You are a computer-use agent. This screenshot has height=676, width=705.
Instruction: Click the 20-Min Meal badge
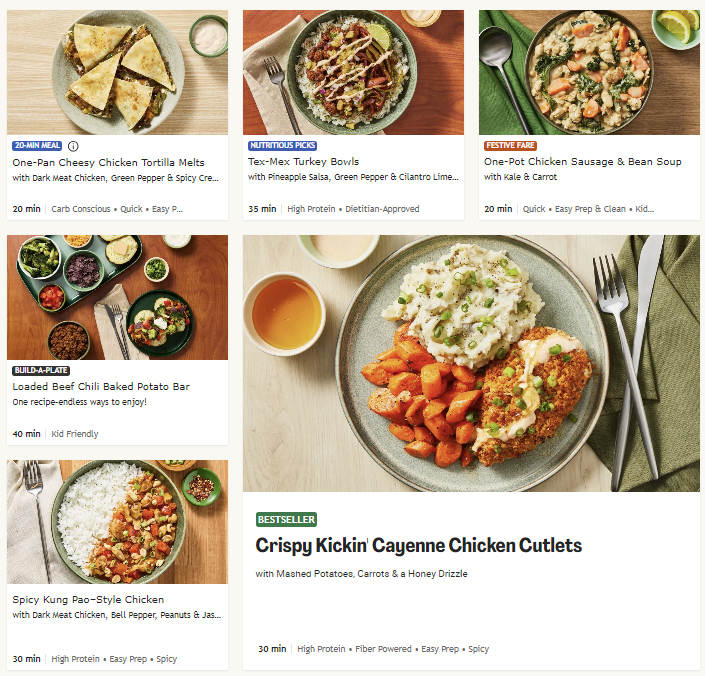click(x=37, y=146)
